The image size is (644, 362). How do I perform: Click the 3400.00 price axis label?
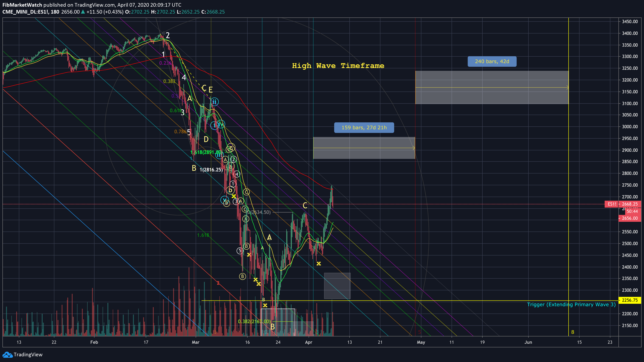point(629,33)
